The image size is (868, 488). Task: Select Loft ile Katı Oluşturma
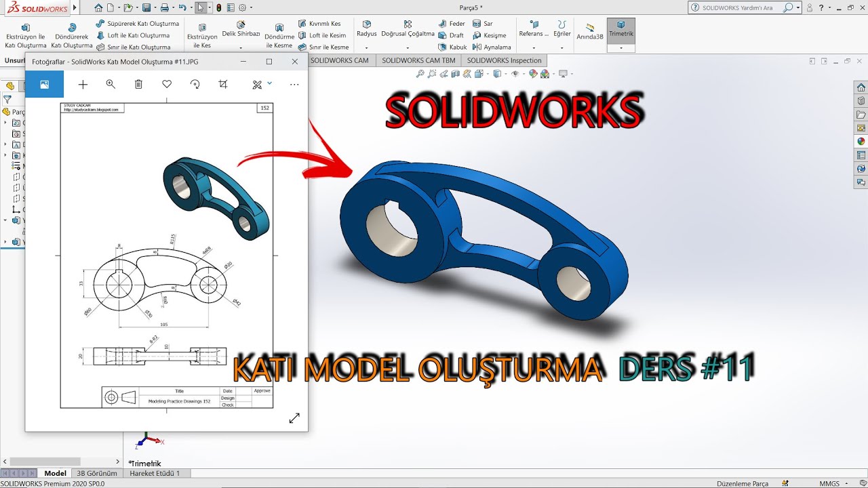pyautogui.click(x=133, y=35)
